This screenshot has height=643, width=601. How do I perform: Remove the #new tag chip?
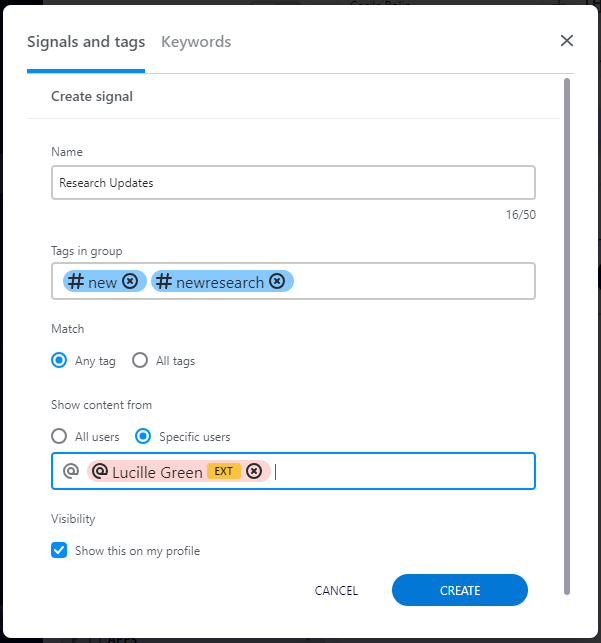point(130,281)
